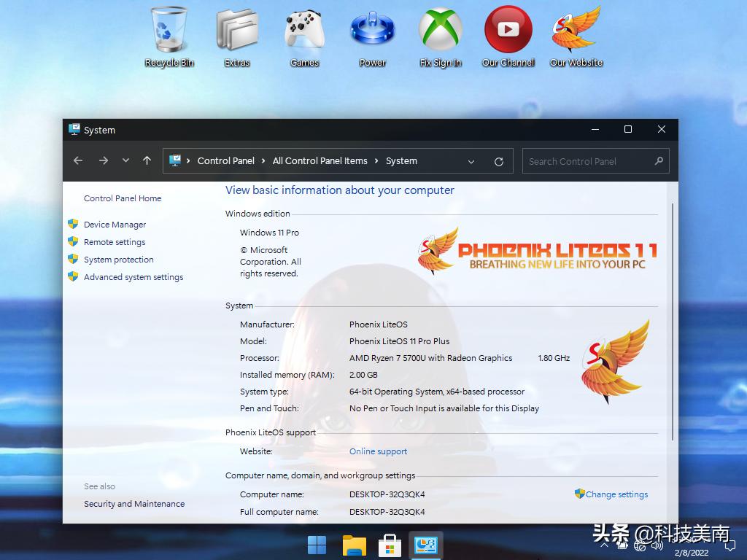Open recent locations history chevron
Viewport: 747px width, 560px height.
click(124, 160)
